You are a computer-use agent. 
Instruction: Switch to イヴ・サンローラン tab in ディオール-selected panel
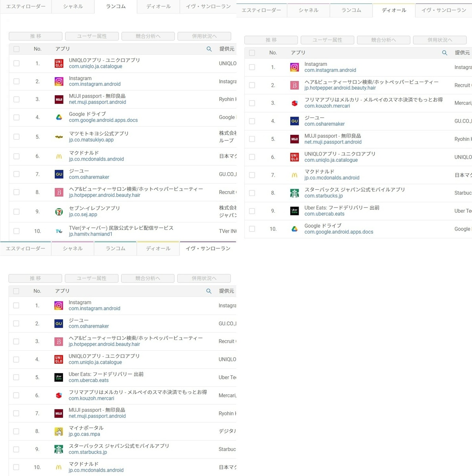pos(444,10)
